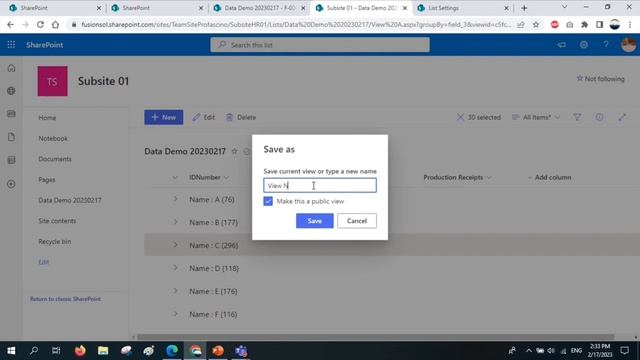Reload the page in the browser

(40, 25)
